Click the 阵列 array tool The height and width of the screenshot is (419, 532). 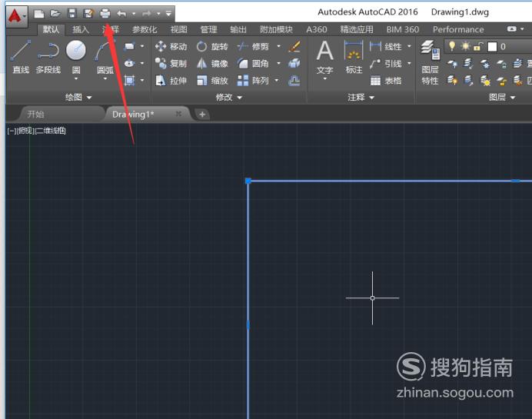point(253,81)
